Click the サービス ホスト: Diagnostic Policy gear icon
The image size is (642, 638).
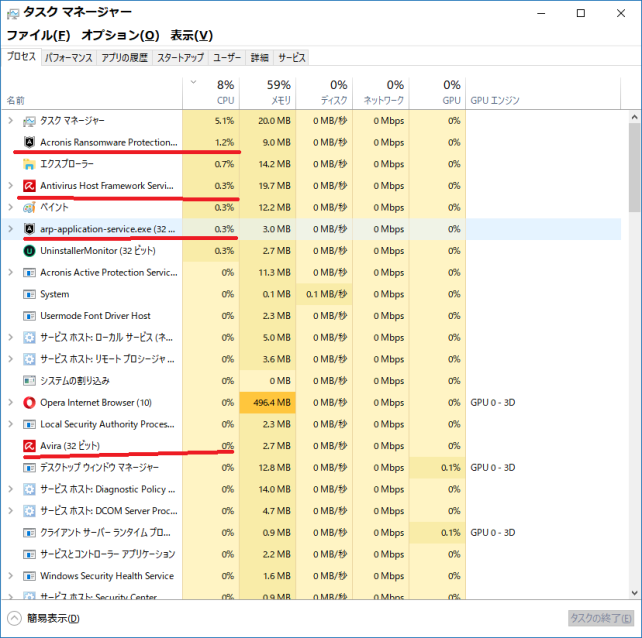(x=29, y=489)
